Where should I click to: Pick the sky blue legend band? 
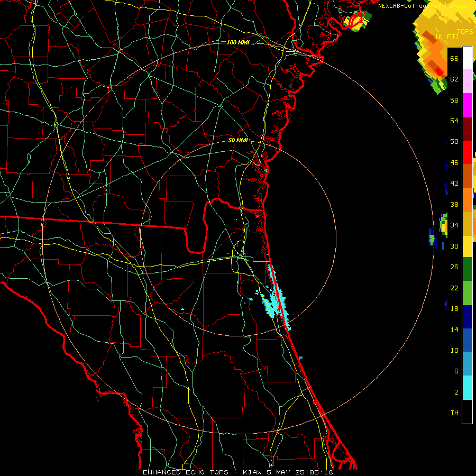click(x=467, y=364)
